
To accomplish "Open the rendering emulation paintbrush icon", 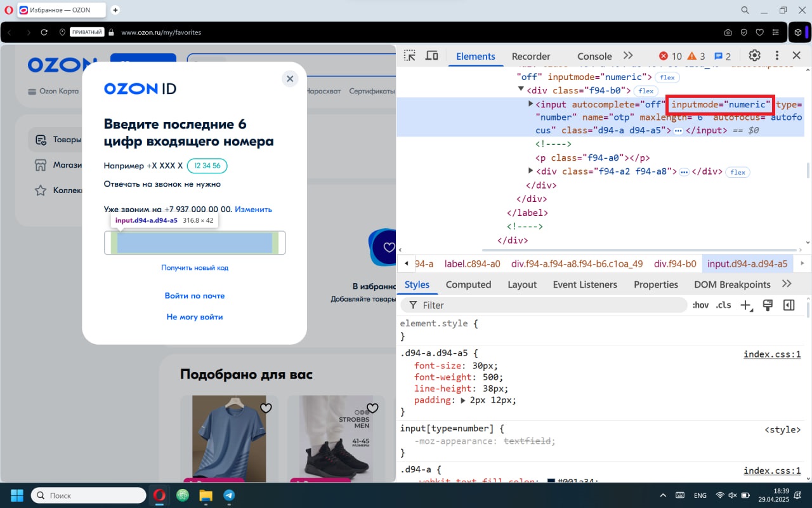I will 768,305.
